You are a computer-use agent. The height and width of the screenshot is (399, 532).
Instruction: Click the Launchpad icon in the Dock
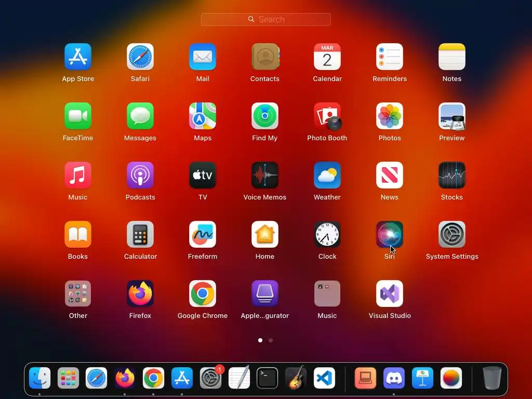(68, 378)
